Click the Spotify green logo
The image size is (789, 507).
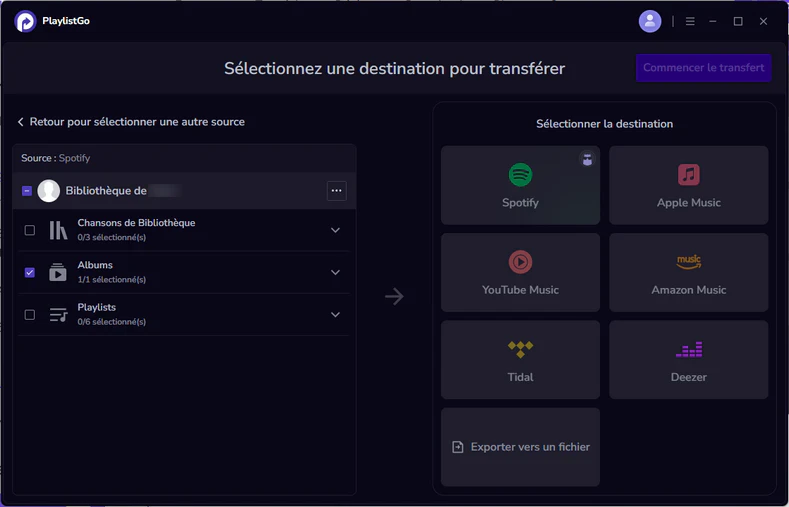[x=520, y=175]
